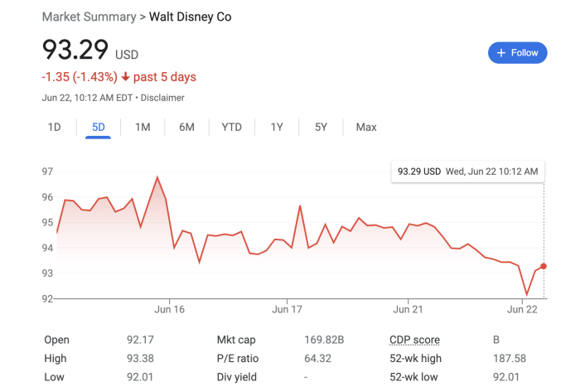Click the Walt Disney Co title
Screen dimensions: 580x392
point(190,17)
